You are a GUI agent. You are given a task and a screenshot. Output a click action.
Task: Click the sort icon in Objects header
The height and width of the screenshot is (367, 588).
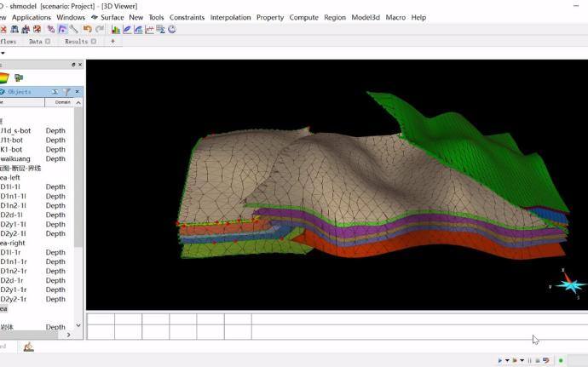click(x=55, y=92)
